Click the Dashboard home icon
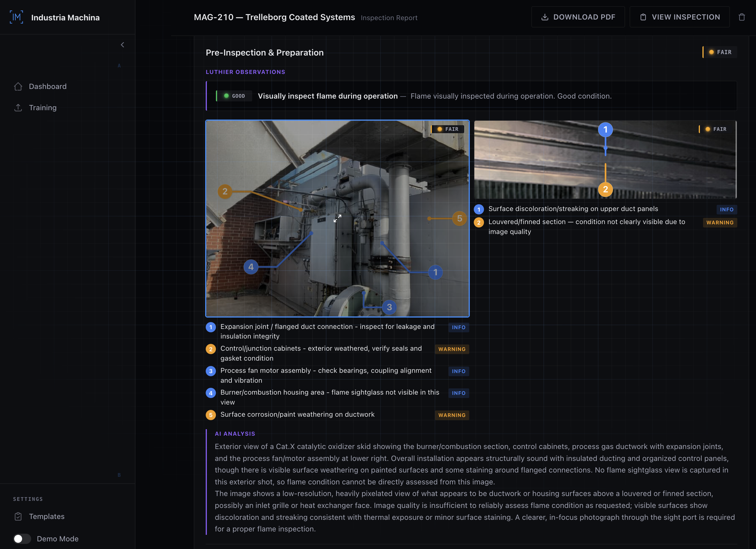The width and height of the screenshot is (756, 549). coord(18,86)
